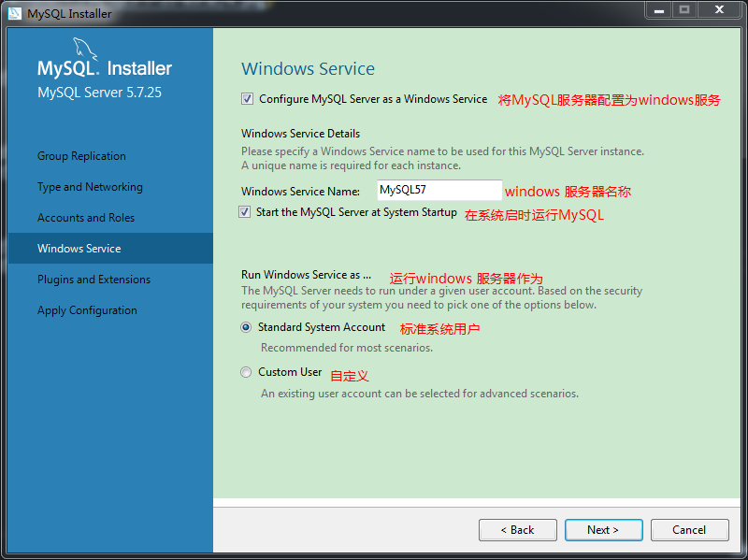
Task: Click the MySQL Installer title bar icon
Action: (14, 13)
